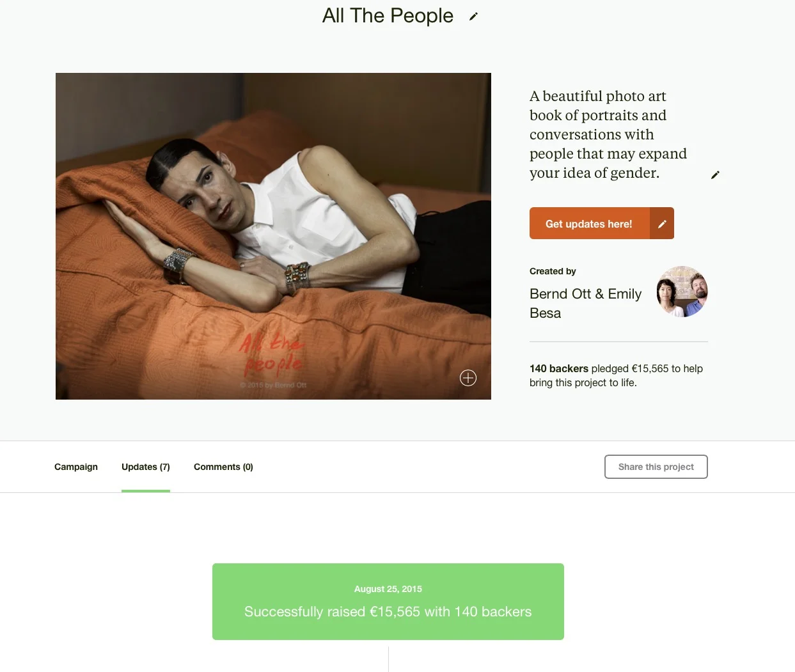Click the 140 backers pledged text
This screenshot has width=795, height=672.
pos(616,375)
